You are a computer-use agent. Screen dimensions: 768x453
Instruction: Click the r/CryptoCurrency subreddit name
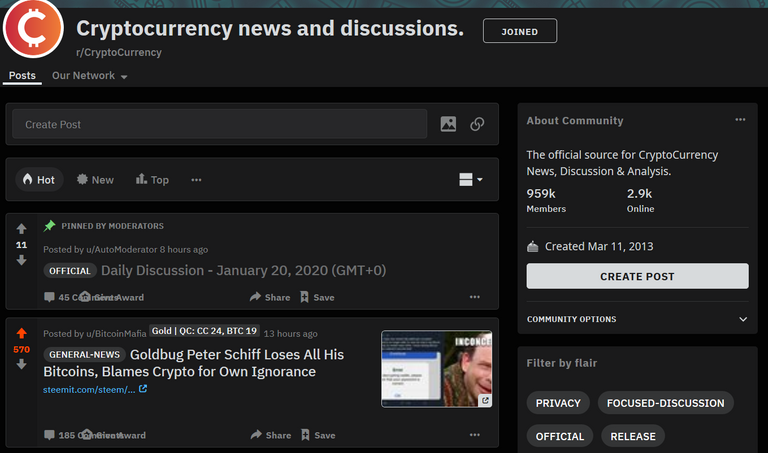click(119, 52)
